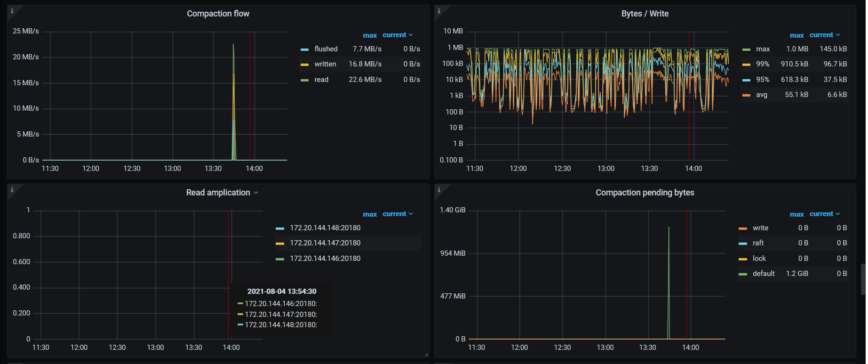
Task: Show info for the Read amplication panel
Action: pos(12,190)
